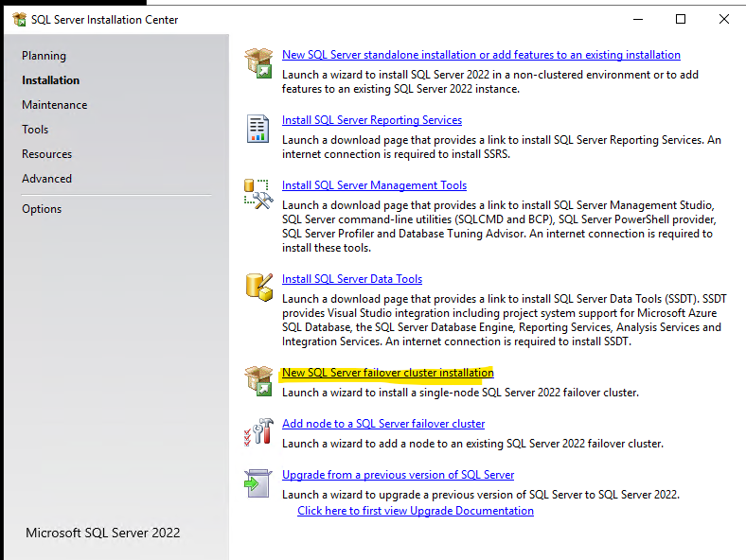Viewport: 746px width, 560px height.
Task: Open Install SQL Server Management Tools link
Action: 374,185
